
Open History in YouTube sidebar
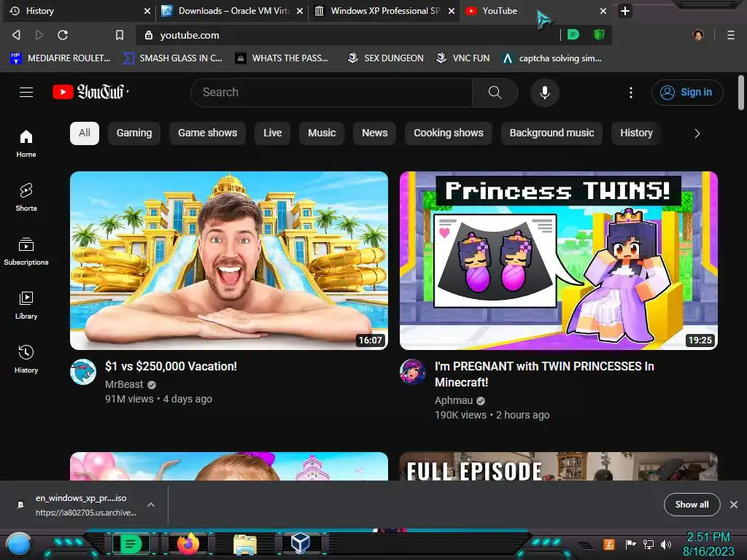[x=26, y=359]
